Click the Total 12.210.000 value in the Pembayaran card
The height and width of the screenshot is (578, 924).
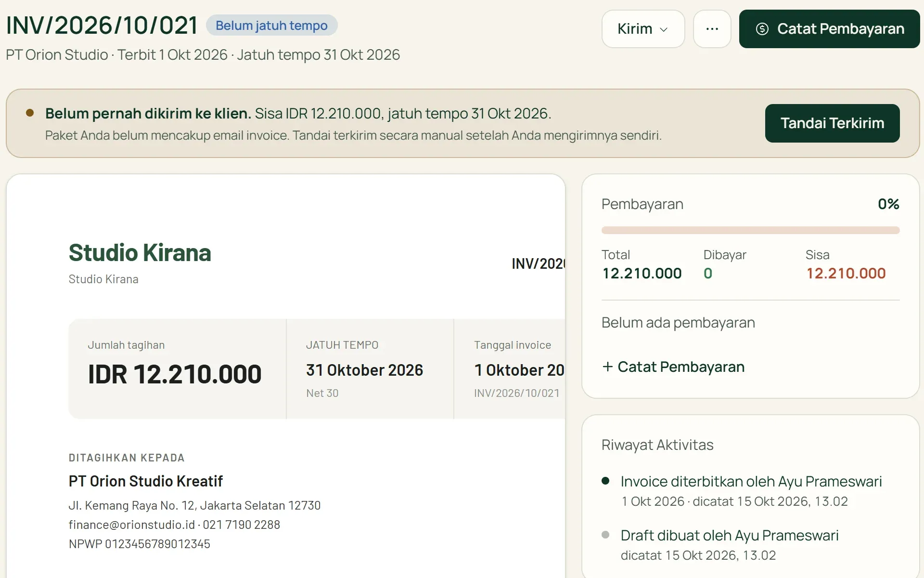click(x=642, y=274)
